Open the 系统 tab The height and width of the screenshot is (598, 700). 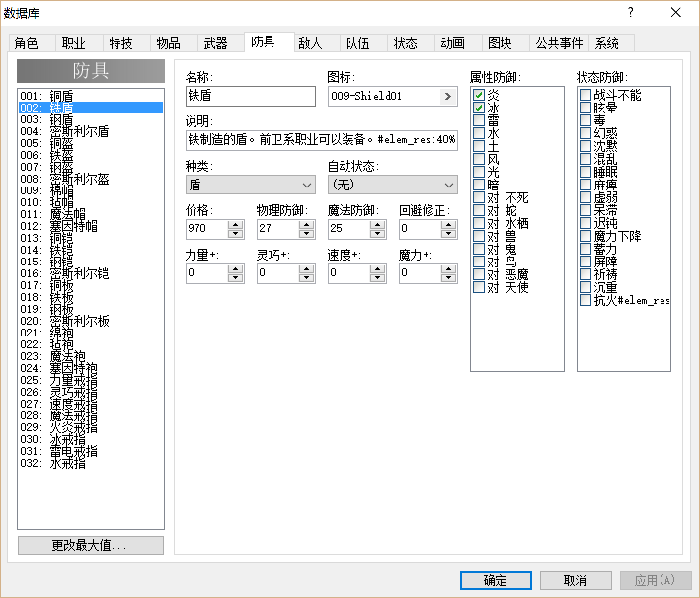612,43
